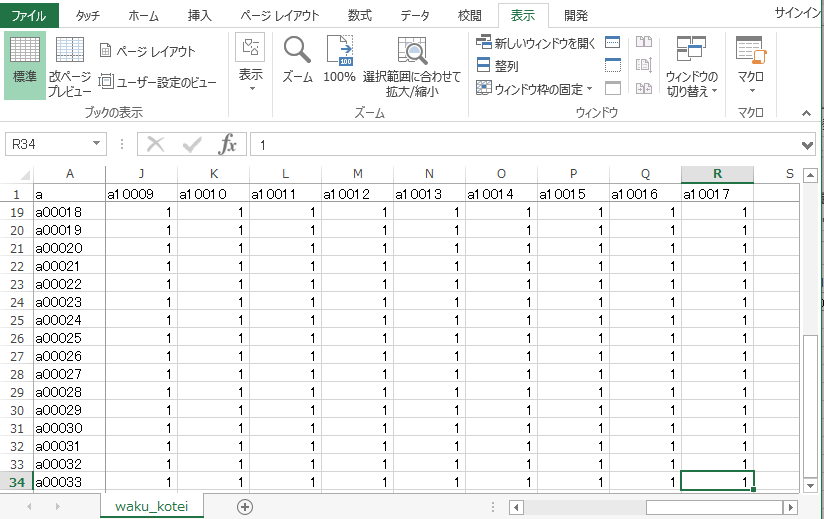The height and width of the screenshot is (519, 824).
Task: Open the マクロ macros dropdown
Action: pos(751,65)
